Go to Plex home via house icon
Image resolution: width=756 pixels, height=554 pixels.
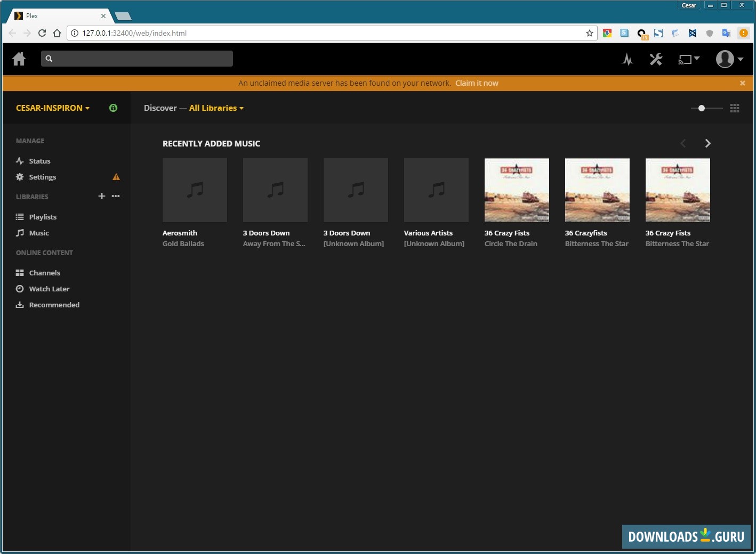19,59
